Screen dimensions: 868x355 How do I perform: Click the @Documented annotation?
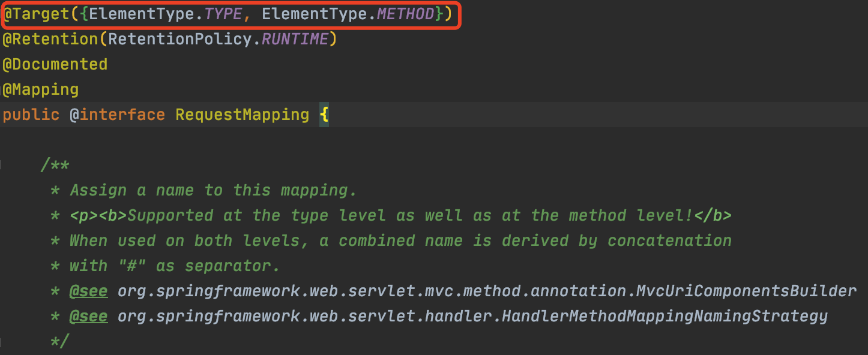tap(55, 64)
